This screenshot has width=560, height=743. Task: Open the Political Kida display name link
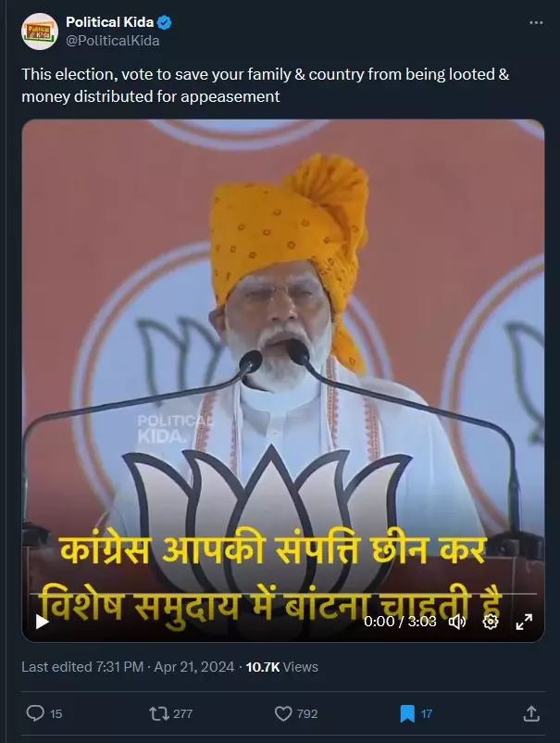[109, 22]
